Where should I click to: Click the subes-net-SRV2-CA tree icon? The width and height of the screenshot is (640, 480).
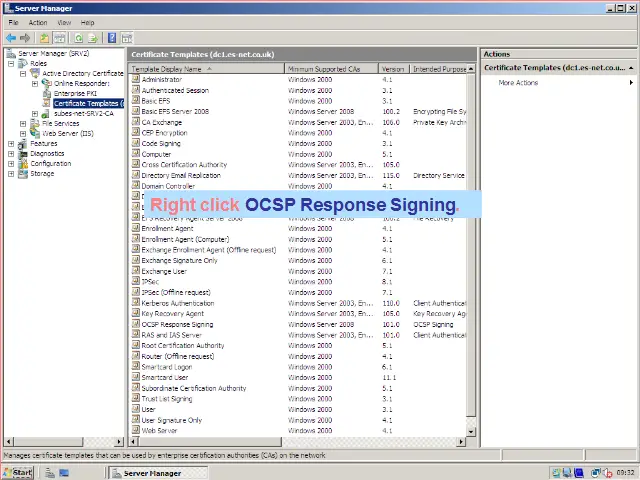pyautogui.click(x=45, y=114)
